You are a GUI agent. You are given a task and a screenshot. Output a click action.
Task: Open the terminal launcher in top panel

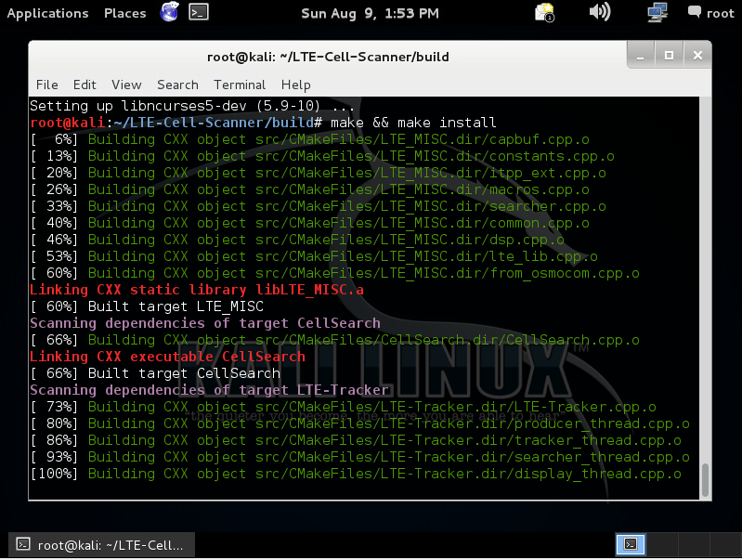click(198, 13)
